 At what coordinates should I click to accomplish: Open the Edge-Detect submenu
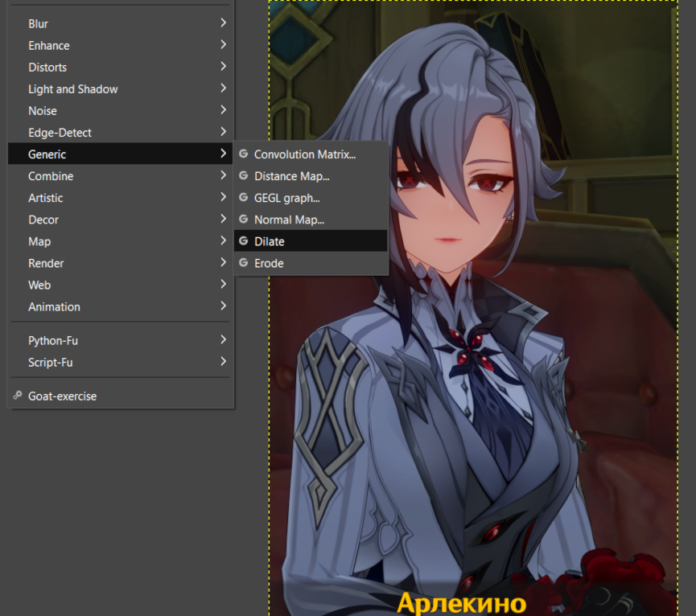(x=120, y=132)
